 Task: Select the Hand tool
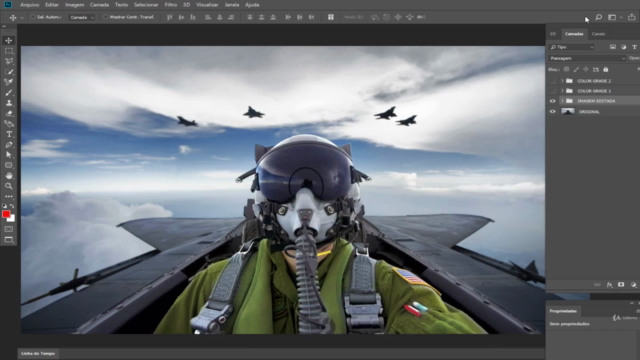click(9, 176)
